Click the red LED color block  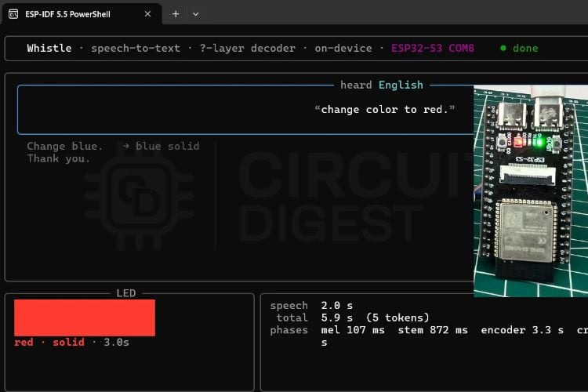85,318
